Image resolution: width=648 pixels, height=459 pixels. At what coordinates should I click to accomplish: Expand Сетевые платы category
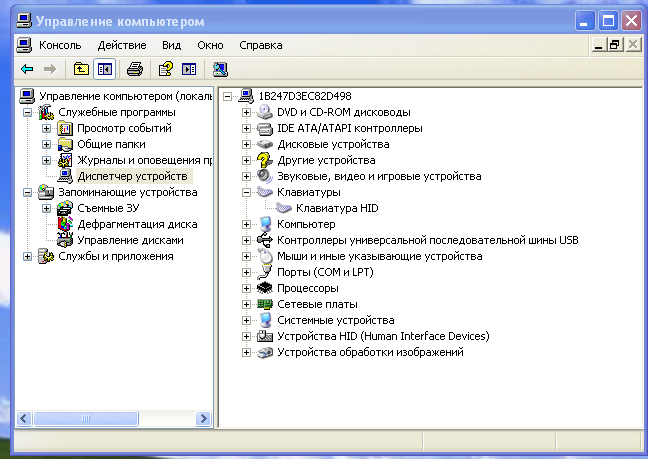click(x=246, y=304)
